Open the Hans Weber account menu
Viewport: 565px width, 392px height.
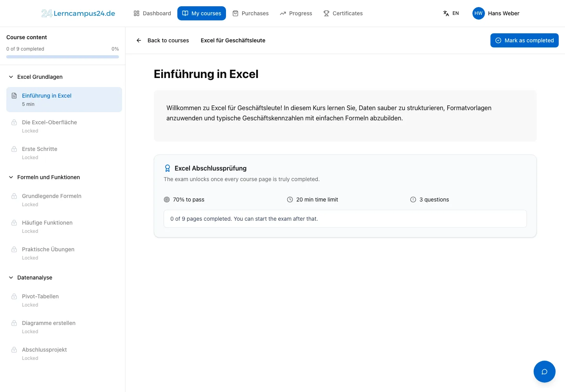496,13
